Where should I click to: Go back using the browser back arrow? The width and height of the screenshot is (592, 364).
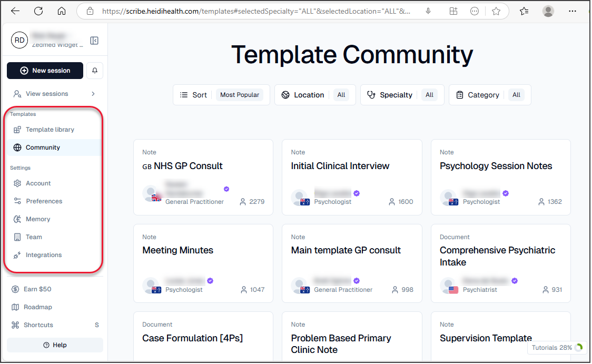[15, 12]
